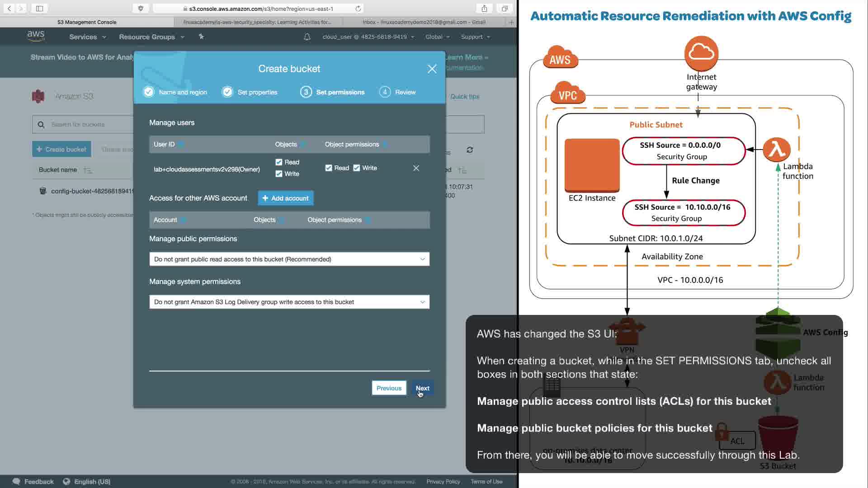Click the pin shortcut icon in navbar
The width and height of the screenshot is (868, 488).
pyautogui.click(x=201, y=37)
